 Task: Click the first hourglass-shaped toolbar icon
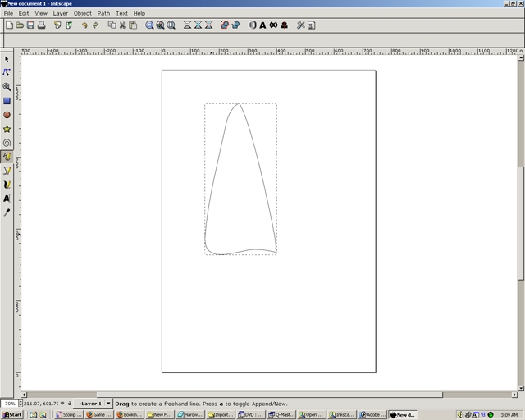188,25
